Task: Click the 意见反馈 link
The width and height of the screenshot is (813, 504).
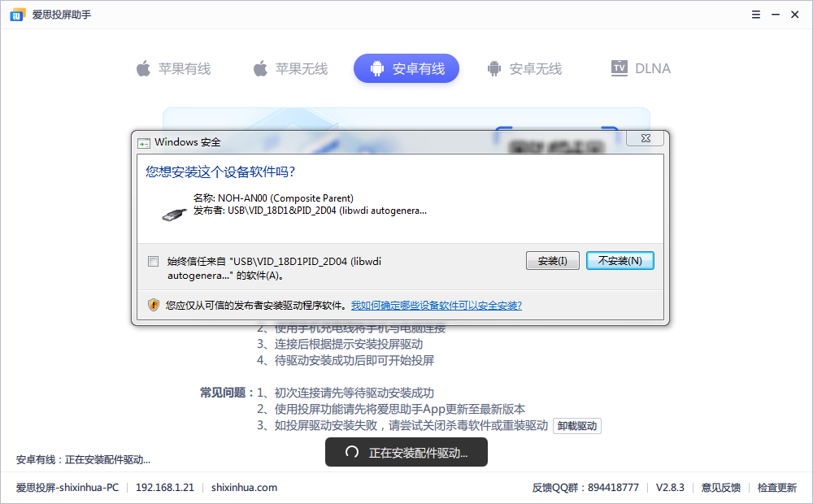Action: (x=720, y=488)
